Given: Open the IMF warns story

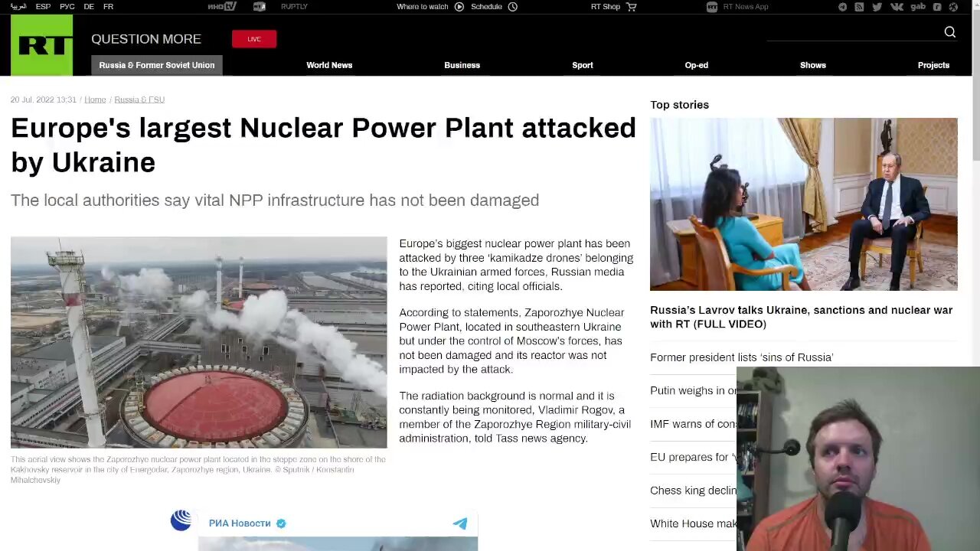Looking at the screenshot, I should (x=693, y=424).
